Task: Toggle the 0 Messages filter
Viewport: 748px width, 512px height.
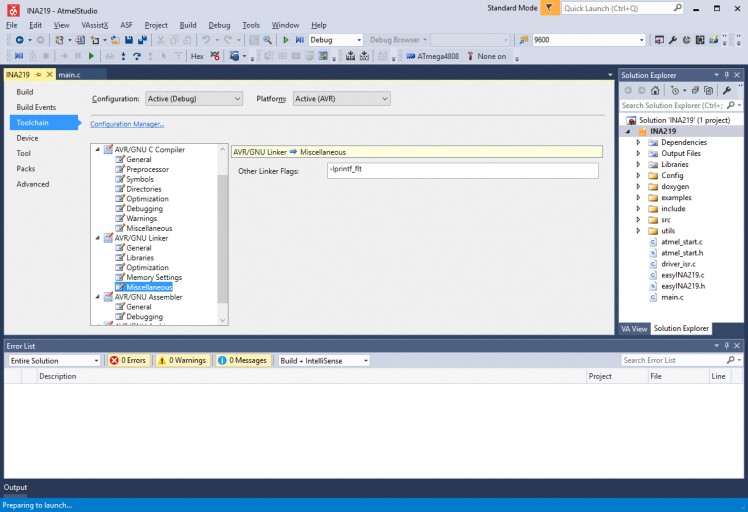Action: (242, 360)
